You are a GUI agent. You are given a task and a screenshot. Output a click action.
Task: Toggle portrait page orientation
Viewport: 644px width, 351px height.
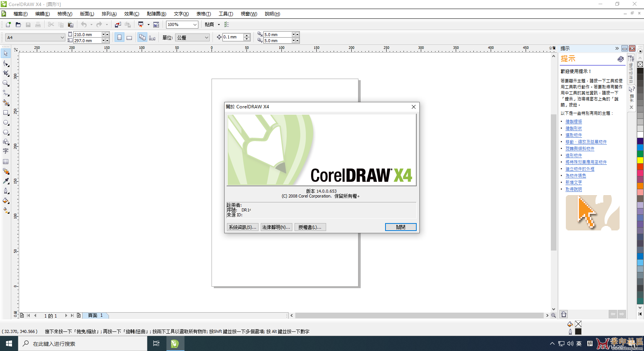tap(119, 37)
